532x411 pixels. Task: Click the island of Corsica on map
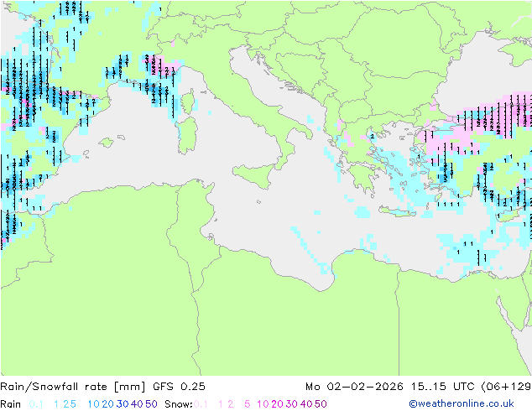[x=190, y=102]
